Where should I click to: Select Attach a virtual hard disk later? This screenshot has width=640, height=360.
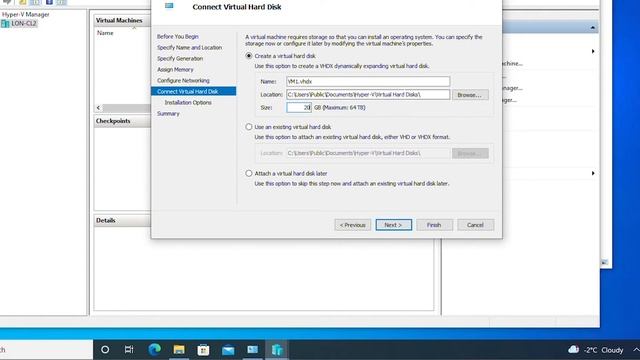point(249,173)
